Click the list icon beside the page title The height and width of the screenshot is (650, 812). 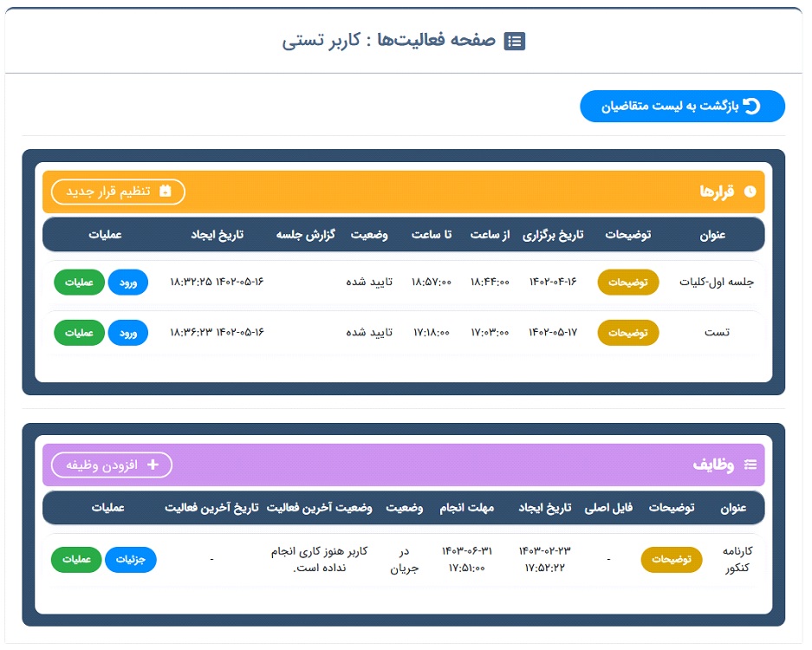pos(514,41)
